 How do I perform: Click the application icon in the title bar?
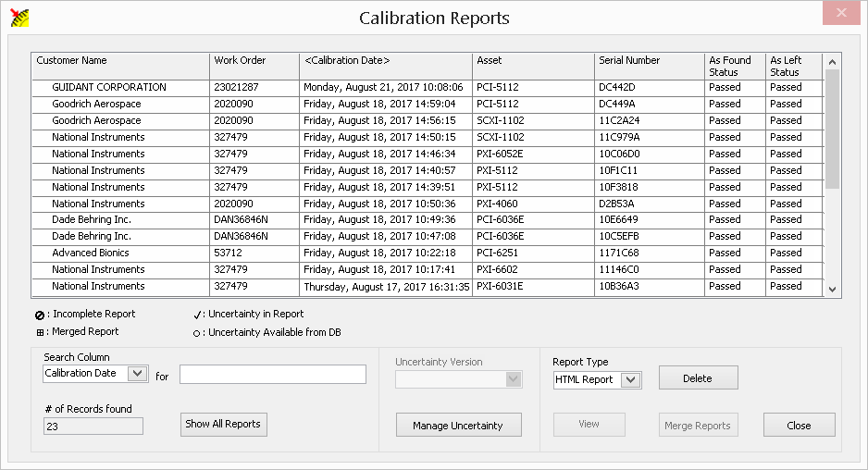pyautogui.click(x=19, y=17)
